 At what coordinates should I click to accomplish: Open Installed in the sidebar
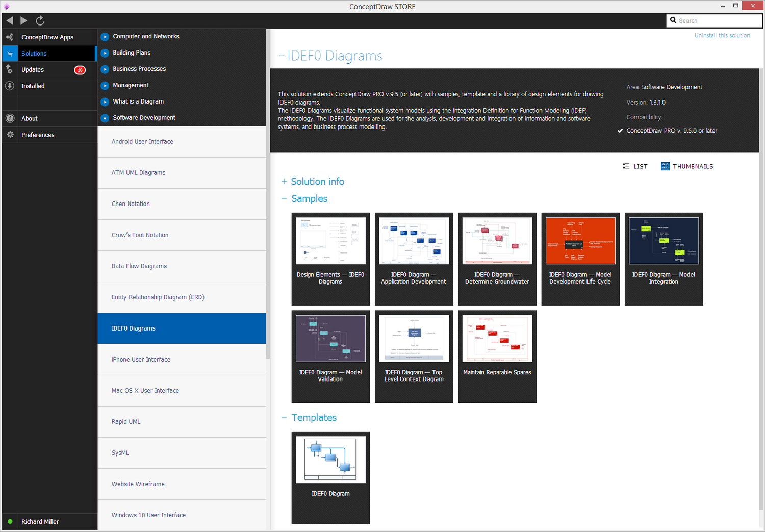(x=33, y=86)
